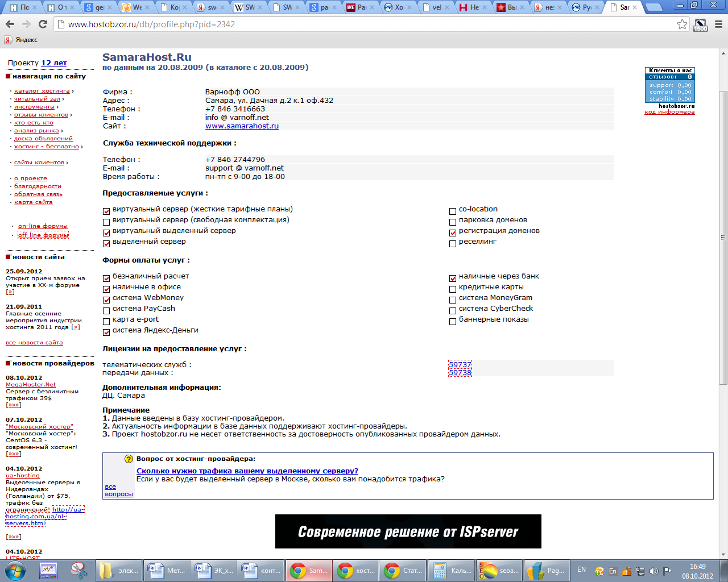Toggle checkbox 'регистрация доменов'
Image resolution: width=728 pixels, height=582 pixels.
tap(453, 233)
